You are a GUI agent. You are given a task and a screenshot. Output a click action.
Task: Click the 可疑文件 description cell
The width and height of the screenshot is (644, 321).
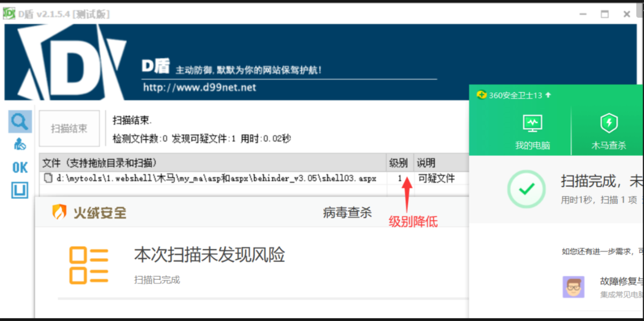coord(436,178)
